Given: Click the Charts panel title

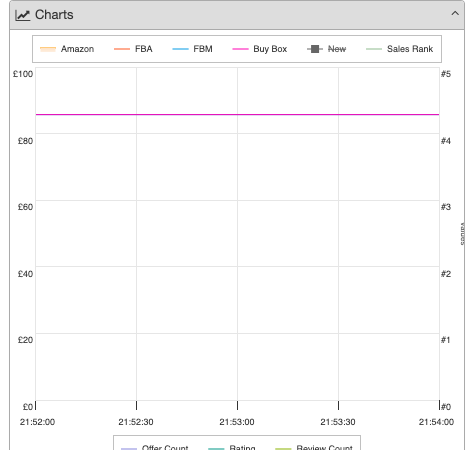Looking at the screenshot, I should tap(54, 15).
